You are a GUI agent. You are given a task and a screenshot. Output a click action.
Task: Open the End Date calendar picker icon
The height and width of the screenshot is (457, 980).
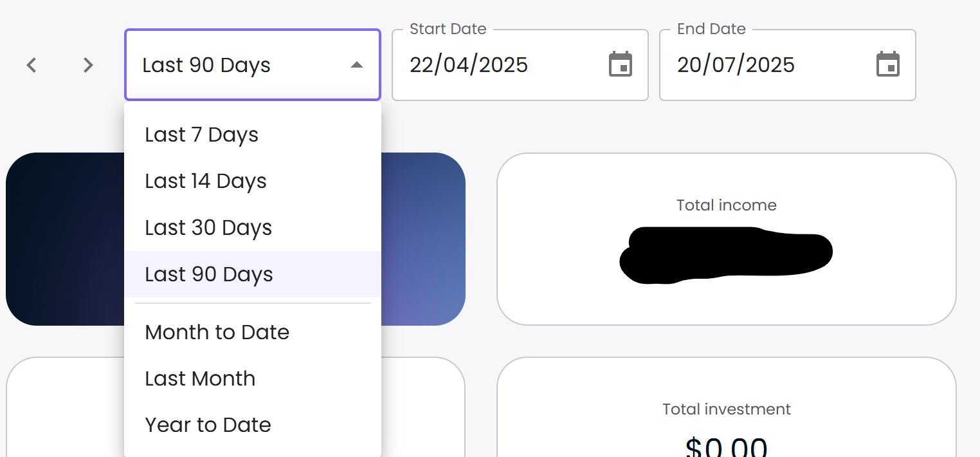pyautogui.click(x=888, y=65)
